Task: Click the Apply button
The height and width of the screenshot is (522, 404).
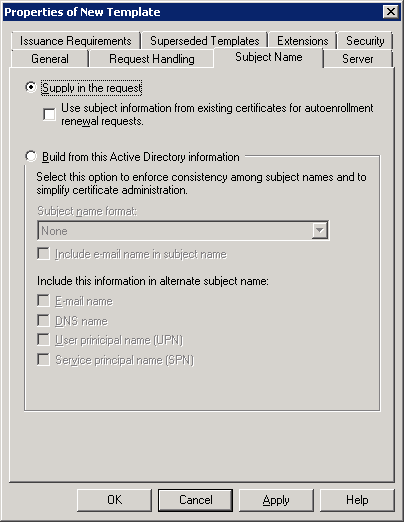Action: pos(276,500)
